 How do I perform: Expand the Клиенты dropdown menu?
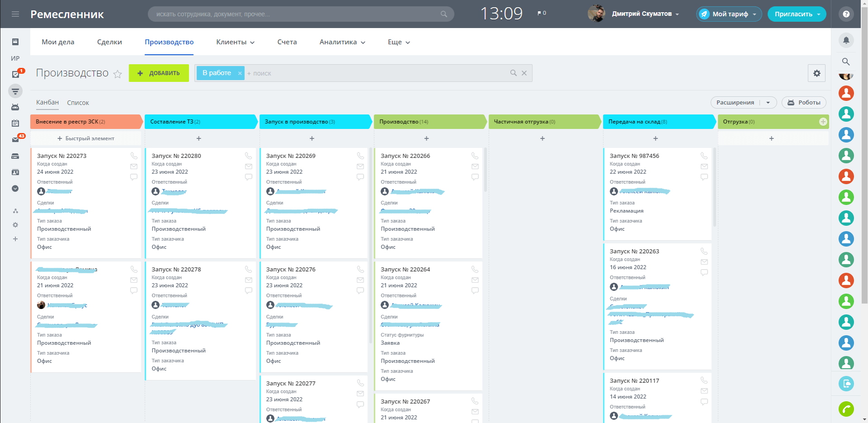pyautogui.click(x=235, y=42)
